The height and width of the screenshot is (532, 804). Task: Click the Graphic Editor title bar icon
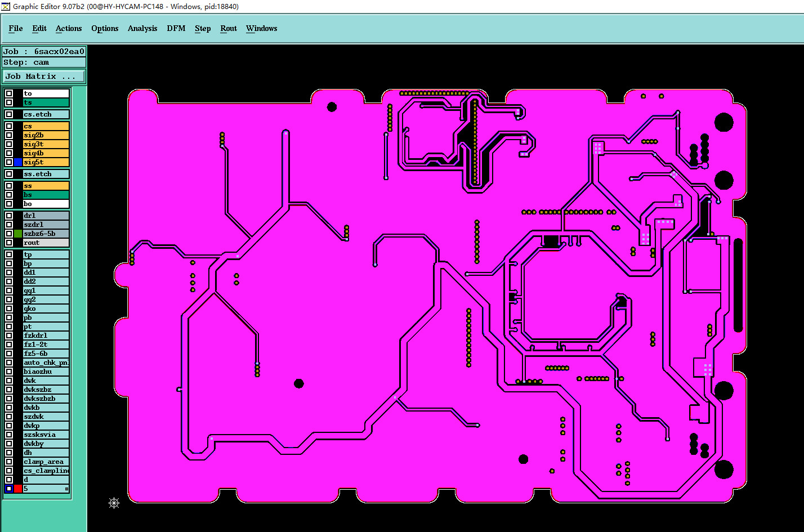coord(6,6)
